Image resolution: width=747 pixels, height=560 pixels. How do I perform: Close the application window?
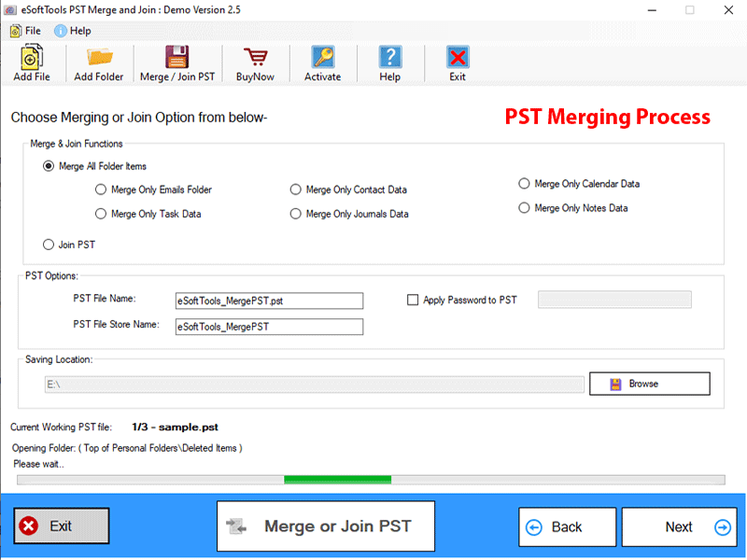(728, 10)
